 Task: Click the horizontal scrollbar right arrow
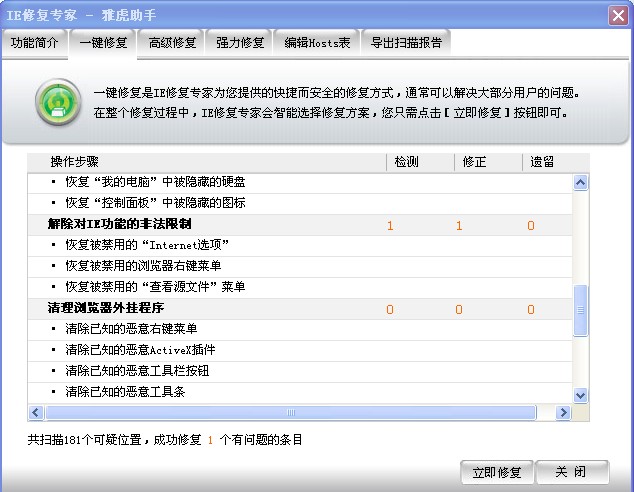point(562,413)
